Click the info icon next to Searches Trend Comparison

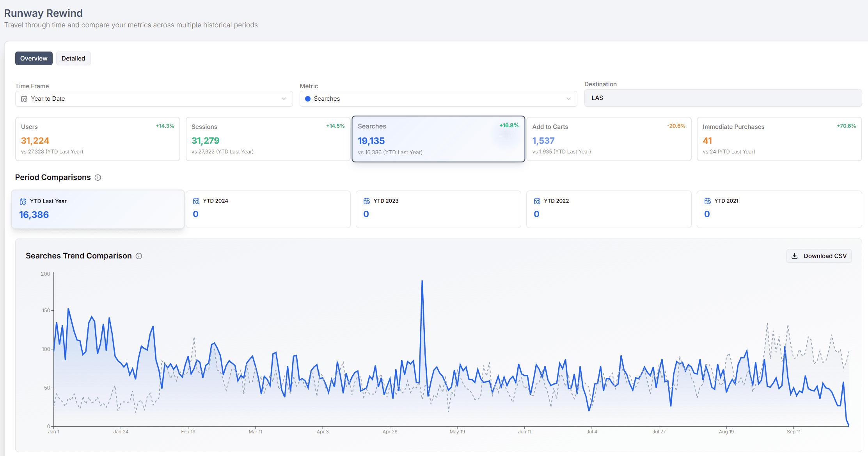click(139, 256)
